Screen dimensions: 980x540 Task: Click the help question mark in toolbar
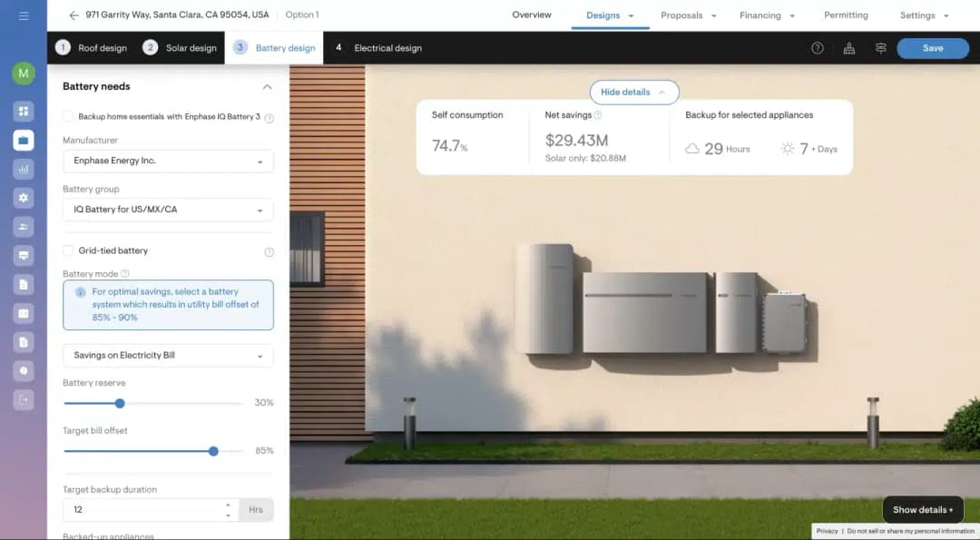[x=818, y=48]
